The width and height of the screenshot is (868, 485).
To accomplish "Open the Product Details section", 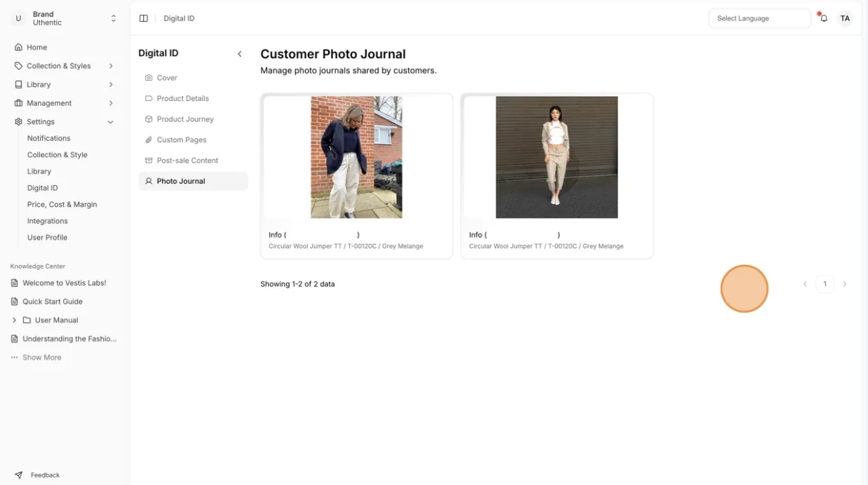I will point(194,99).
